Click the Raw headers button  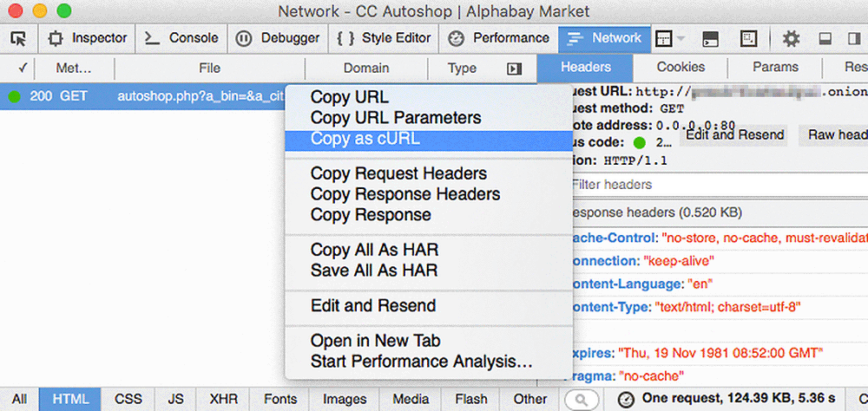coord(834,135)
